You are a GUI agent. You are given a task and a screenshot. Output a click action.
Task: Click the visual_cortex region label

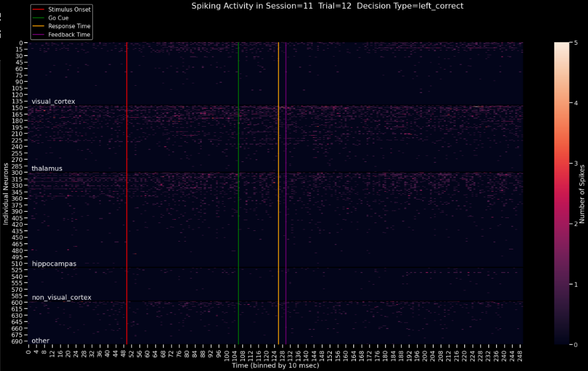pos(53,101)
